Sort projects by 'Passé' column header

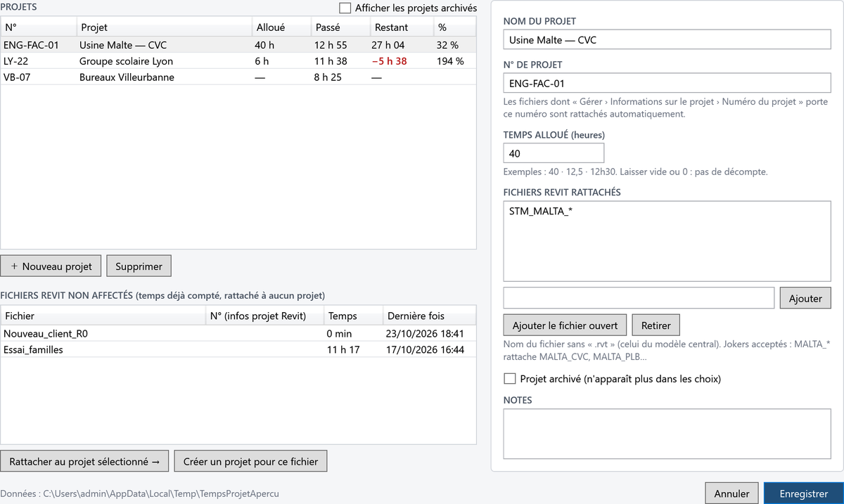click(x=340, y=27)
